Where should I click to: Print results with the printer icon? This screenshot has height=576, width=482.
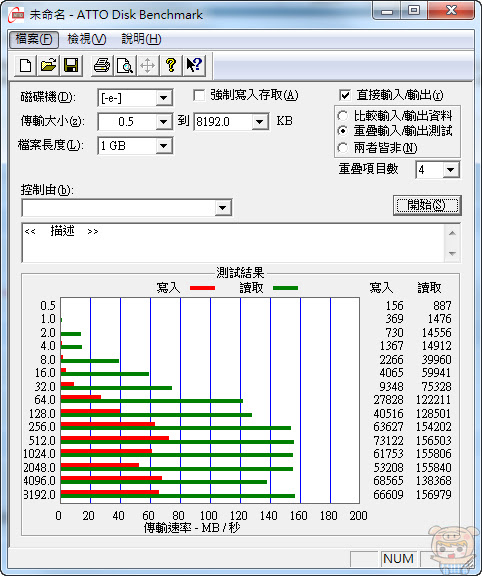pyautogui.click(x=102, y=66)
